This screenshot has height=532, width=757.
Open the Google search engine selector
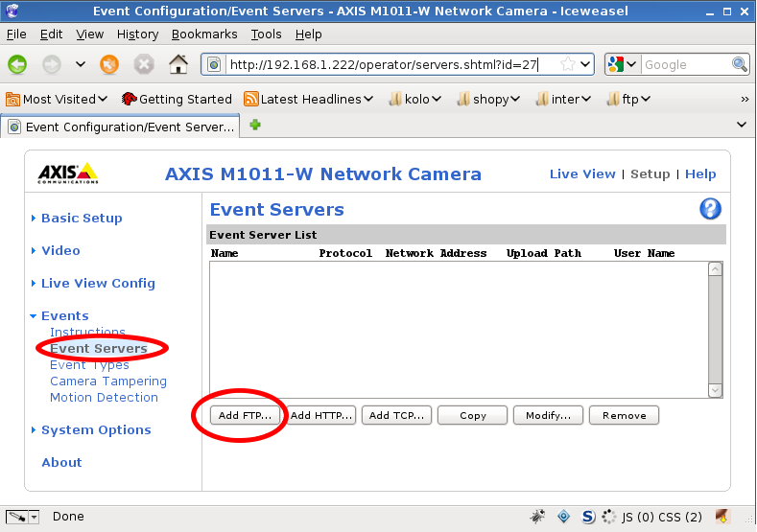pyautogui.click(x=622, y=64)
